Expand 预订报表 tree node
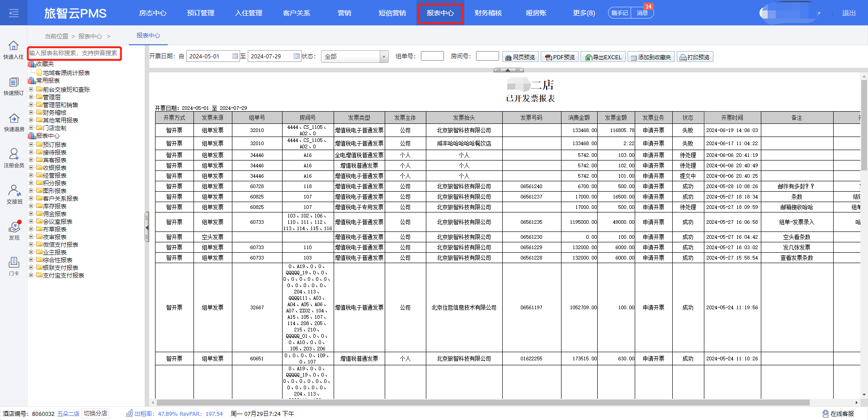868x420 pixels. pos(31,145)
